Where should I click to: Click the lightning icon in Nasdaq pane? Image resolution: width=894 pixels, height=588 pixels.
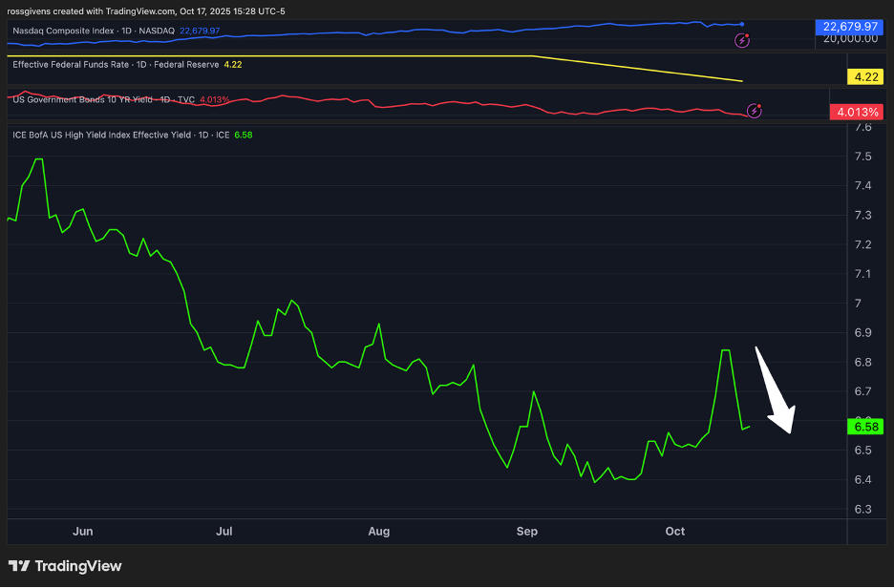[741, 40]
